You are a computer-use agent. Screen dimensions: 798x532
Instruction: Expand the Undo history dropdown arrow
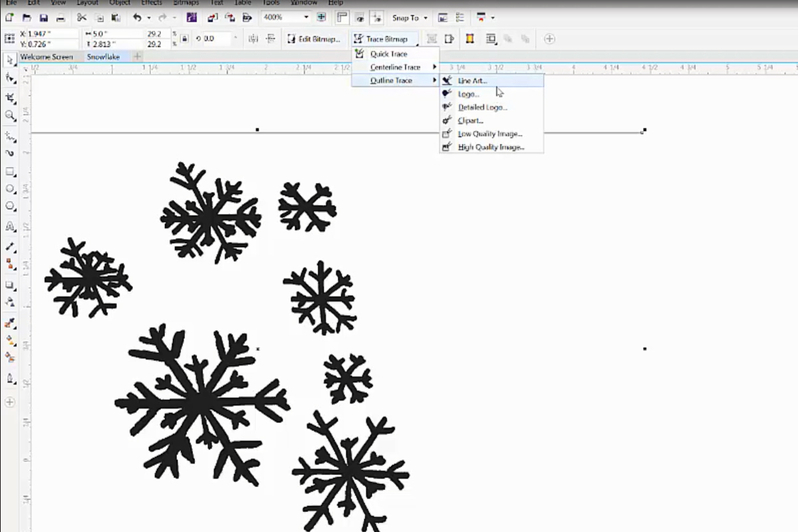tap(148, 18)
